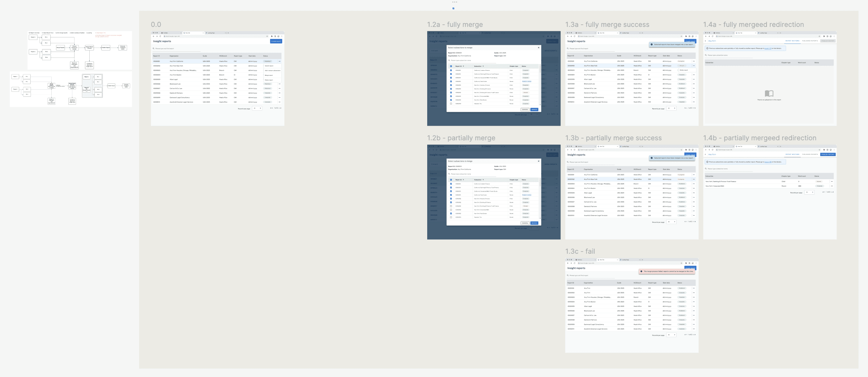This screenshot has height=377, width=868.
Task: Switch to Published Reports tab in 1.4b
Action: [x=810, y=154]
